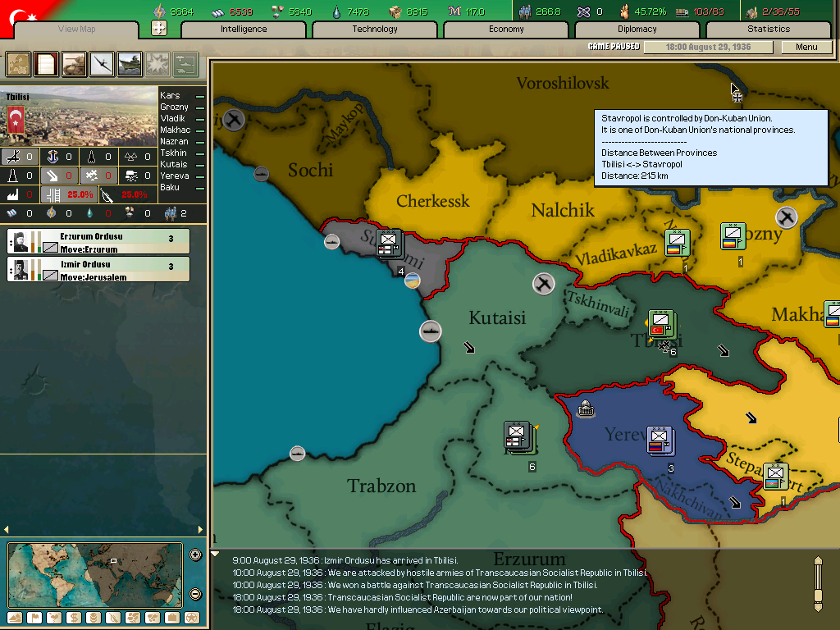The image size is (840, 630).
Task: Open the Technology tab
Action: [375, 30]
